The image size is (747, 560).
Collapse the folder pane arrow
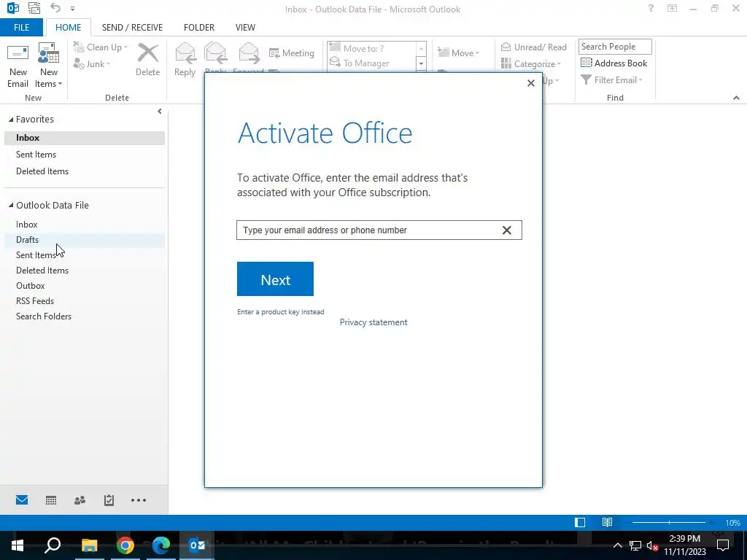click(x=160, y=111)
